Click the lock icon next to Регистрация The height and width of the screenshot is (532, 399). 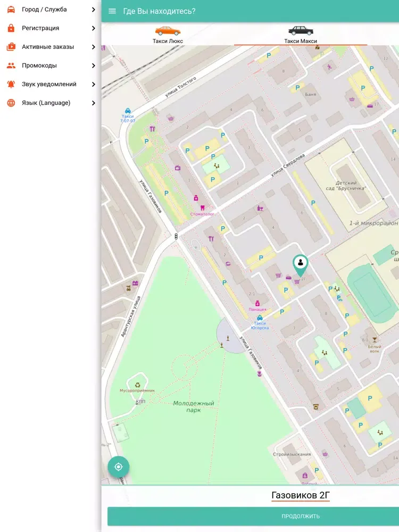pos(11,28)
